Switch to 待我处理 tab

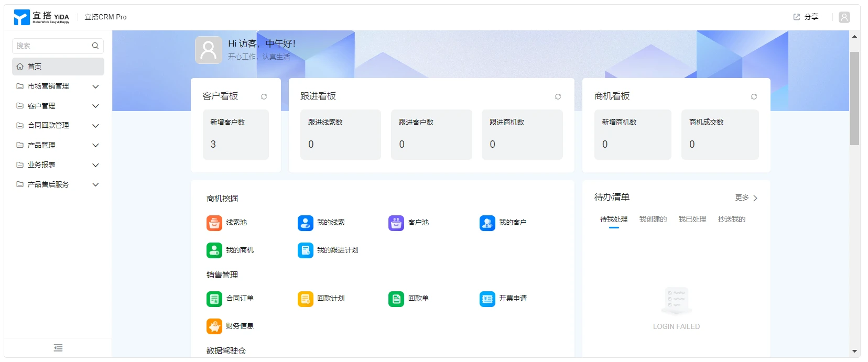[x=614, y=220]
